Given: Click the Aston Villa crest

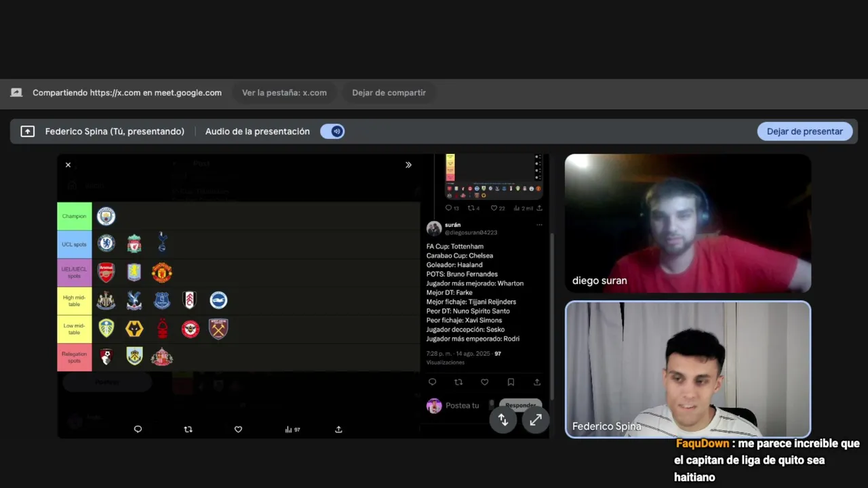Looking at the screenshot, I should coord(134,272).
